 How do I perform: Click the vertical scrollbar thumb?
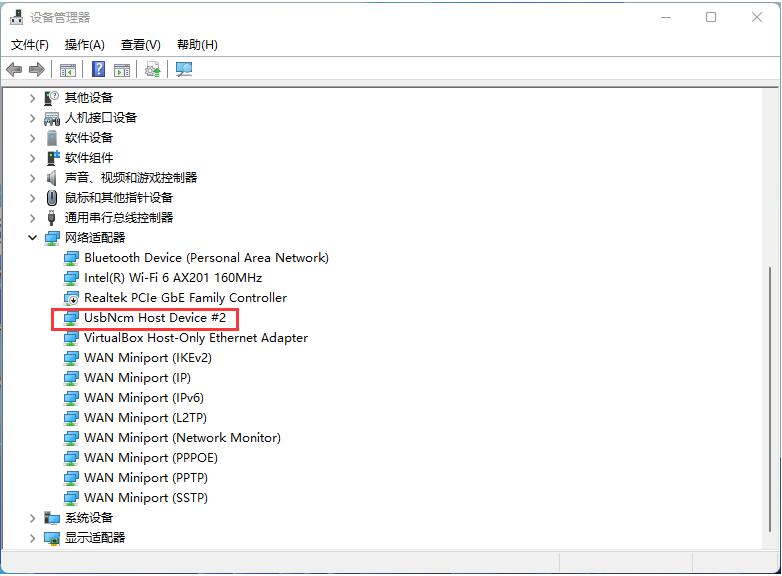click(x=771, y=399)
